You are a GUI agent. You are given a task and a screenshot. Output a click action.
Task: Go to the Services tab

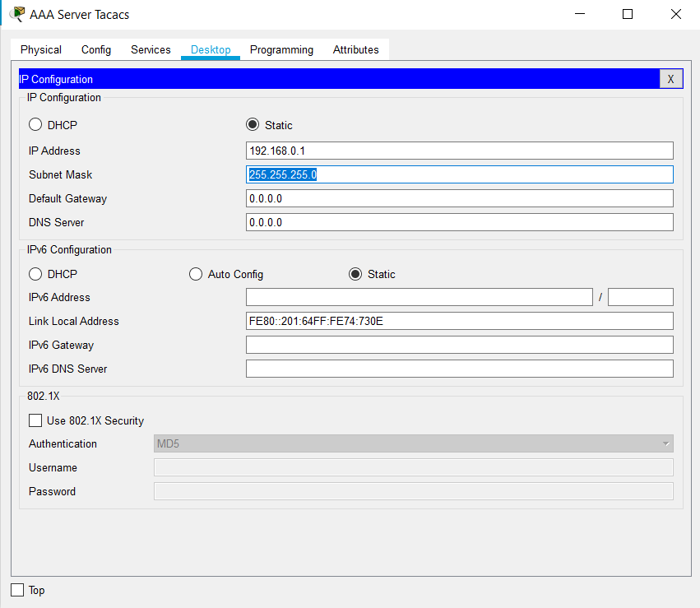[151, 49]
